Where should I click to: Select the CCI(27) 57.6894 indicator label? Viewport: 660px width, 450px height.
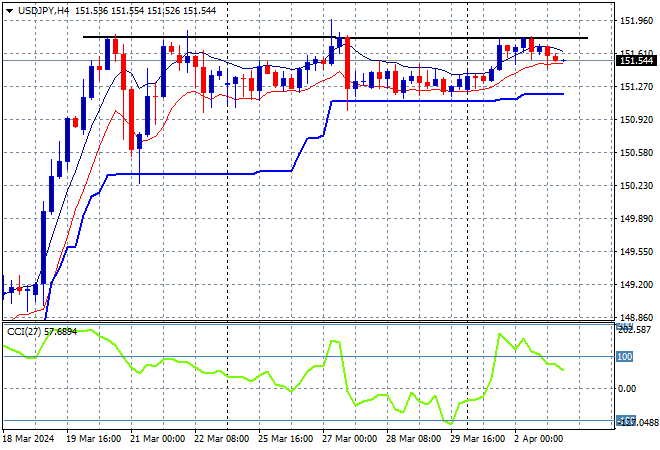click(x=42, y=332)
